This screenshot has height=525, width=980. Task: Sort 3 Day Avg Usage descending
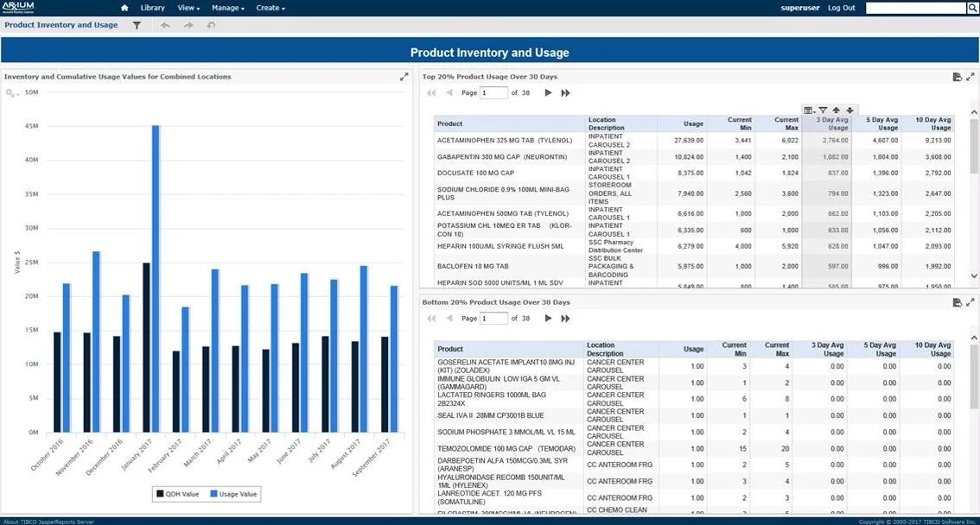pyautogui.click(x=850, y=111)
